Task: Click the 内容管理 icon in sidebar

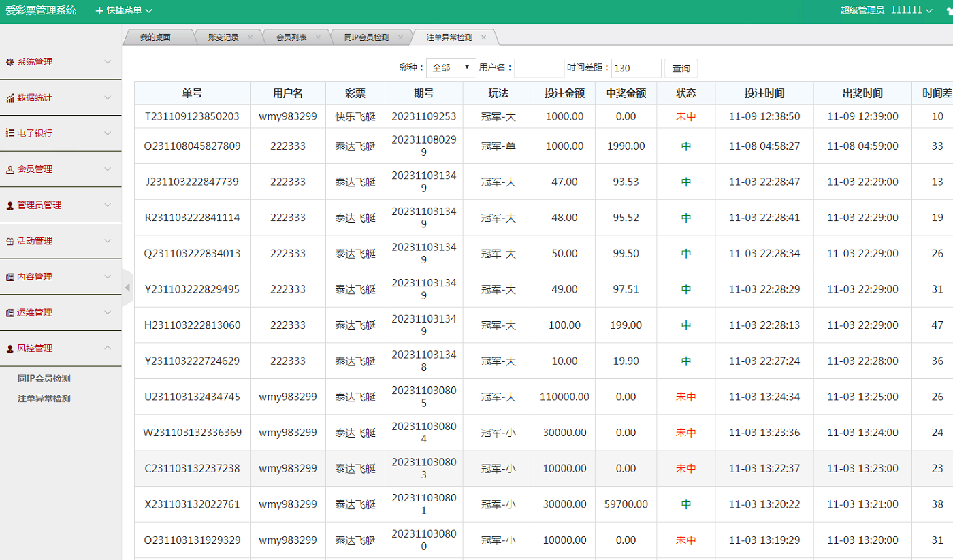Action: pyautogui.click(x=10, y=277)
